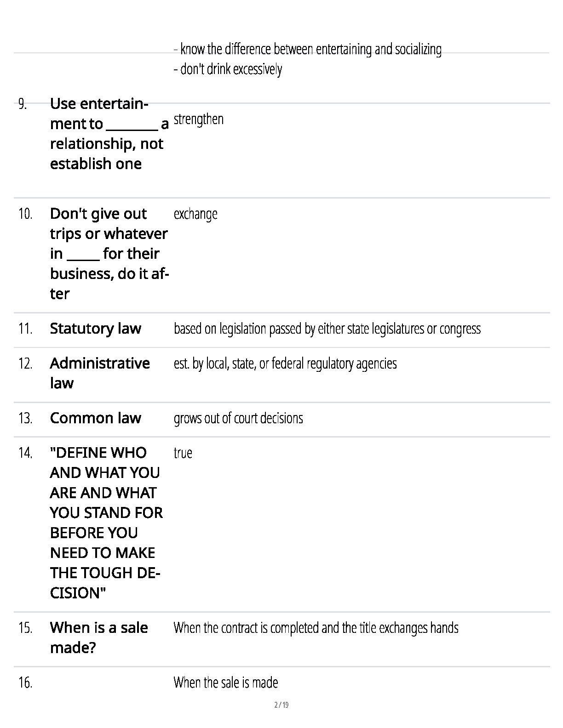Click the "Don't give out trips" term

[109, 253]
